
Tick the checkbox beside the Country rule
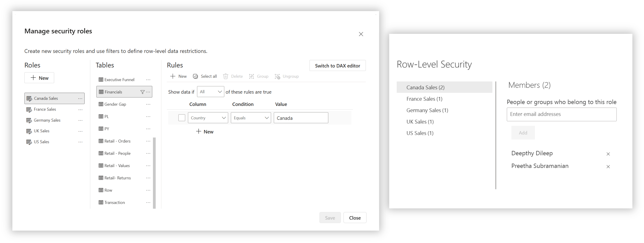click(x=182, y=118)
